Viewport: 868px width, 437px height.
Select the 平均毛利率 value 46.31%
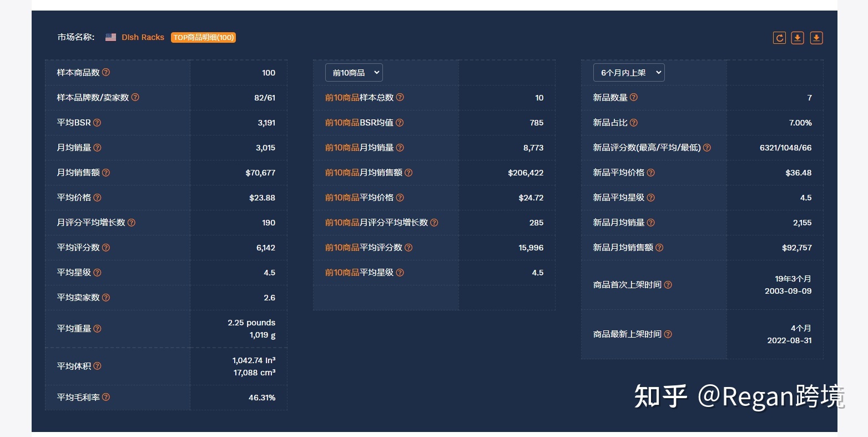[x=262, y=398]
